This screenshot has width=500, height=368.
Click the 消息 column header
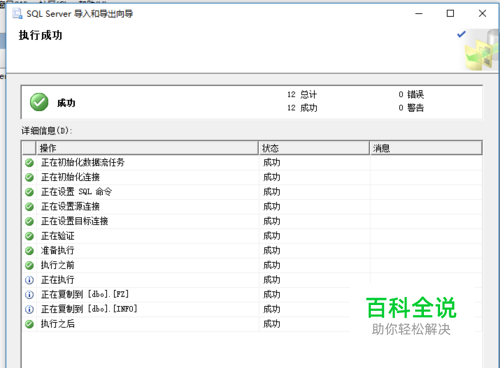[x=426, y=148]
